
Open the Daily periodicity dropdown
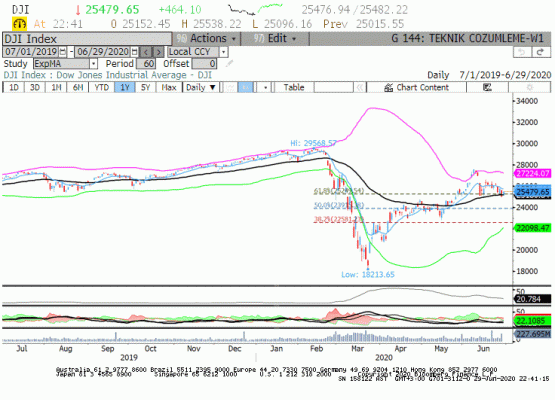click(201, 87)
